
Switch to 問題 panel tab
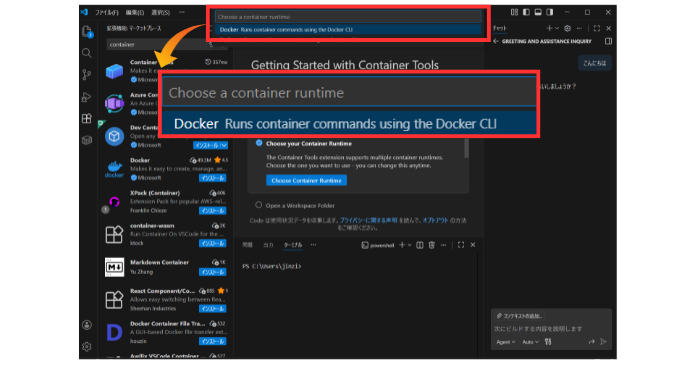(248, 245)
